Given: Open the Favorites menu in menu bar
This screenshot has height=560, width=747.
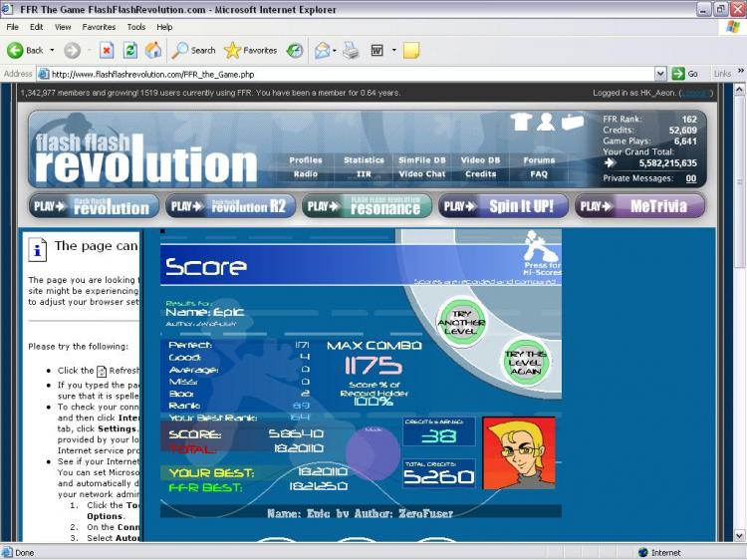Looking at the screenshot, I should [x=99, y=27].
